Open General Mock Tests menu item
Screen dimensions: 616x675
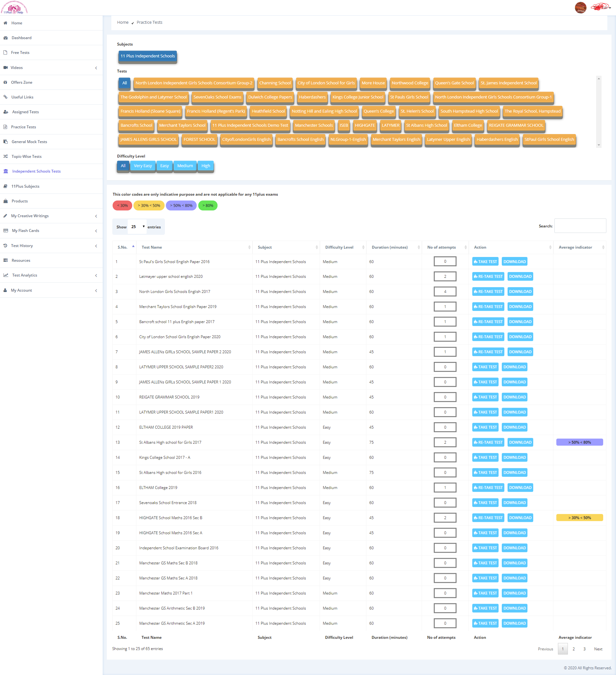pos(29,141)
